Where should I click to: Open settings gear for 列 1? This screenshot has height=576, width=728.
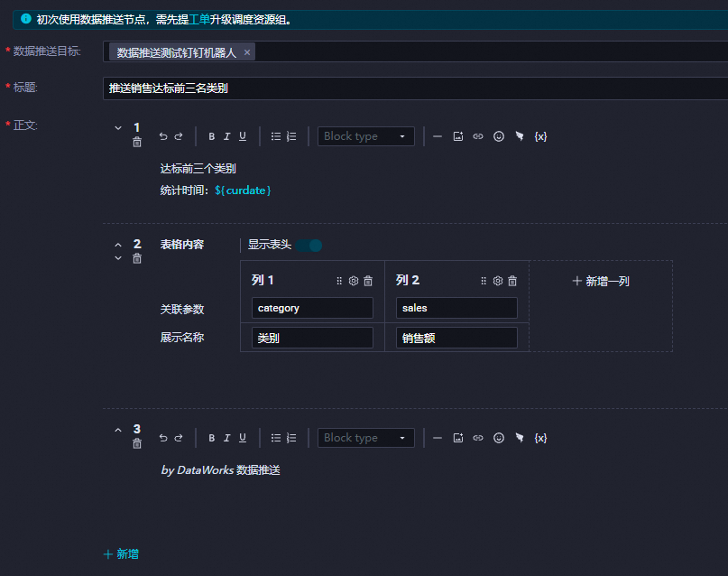tap(354, 281)
